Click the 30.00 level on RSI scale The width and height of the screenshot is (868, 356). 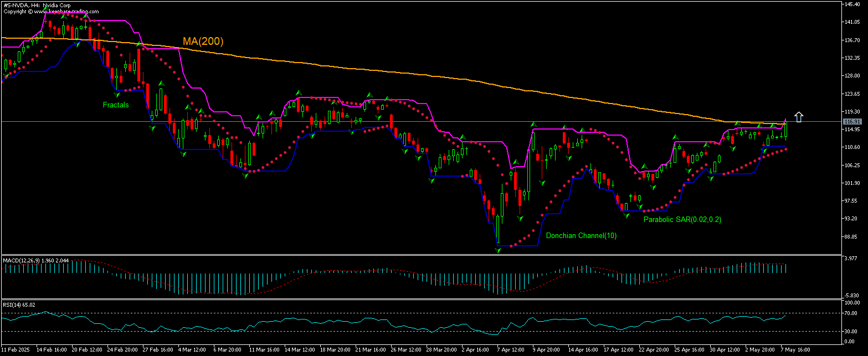pyautogui.click(x=851, y=332)
